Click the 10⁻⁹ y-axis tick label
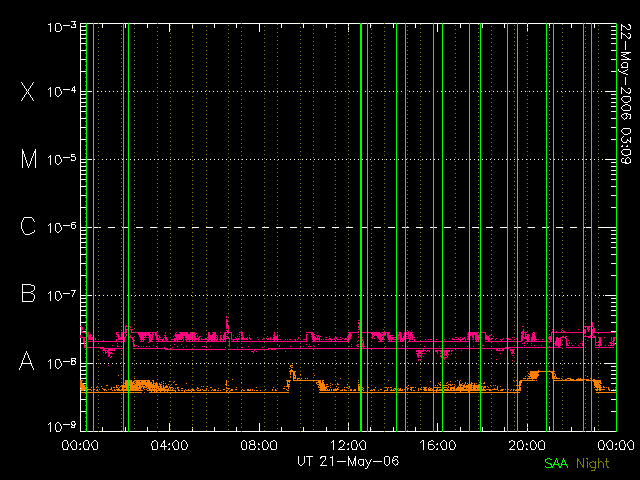 62,427
